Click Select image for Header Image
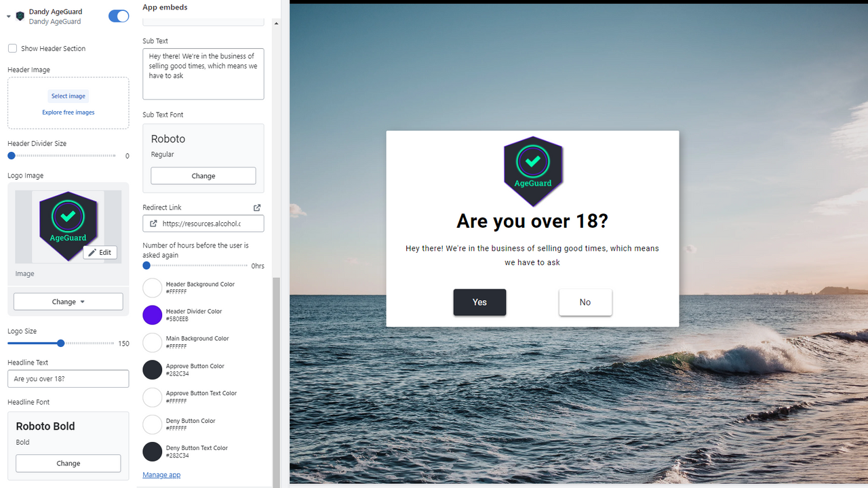This screenshot has height=488, width=868. point(68,96)
